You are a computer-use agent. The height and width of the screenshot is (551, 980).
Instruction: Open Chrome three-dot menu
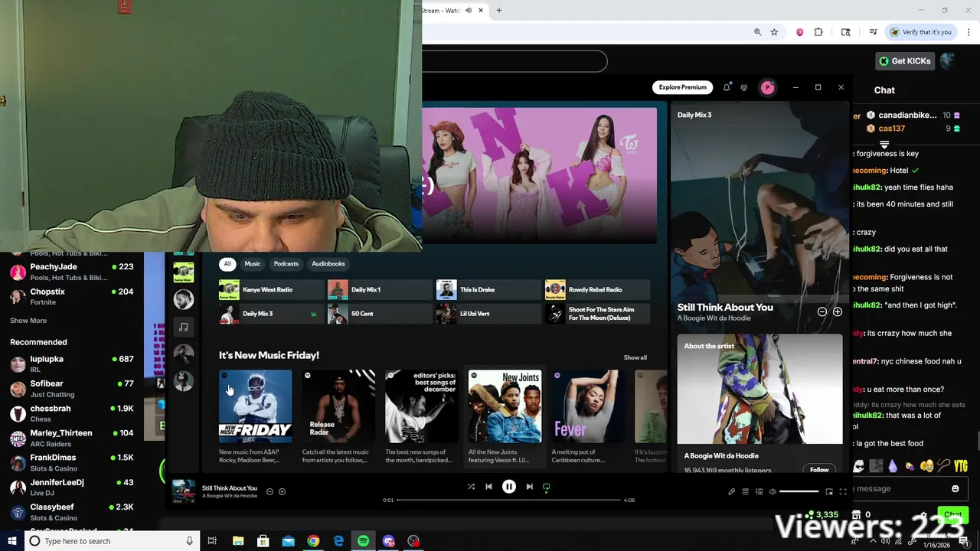(967, 32)
